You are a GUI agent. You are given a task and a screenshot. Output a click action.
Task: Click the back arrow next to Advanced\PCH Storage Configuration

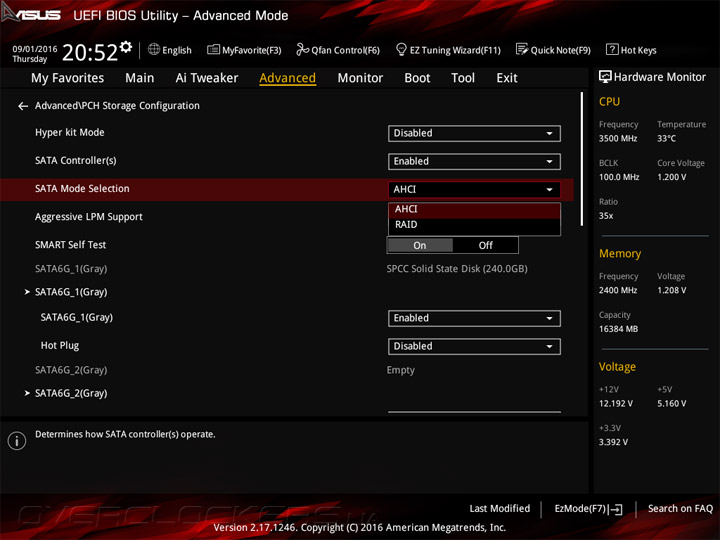[23, 106]
